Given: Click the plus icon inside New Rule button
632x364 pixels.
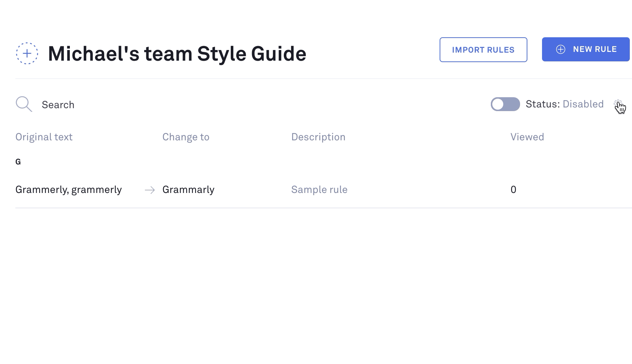Looking at the screenshot, I should click(x=560, y=49).
